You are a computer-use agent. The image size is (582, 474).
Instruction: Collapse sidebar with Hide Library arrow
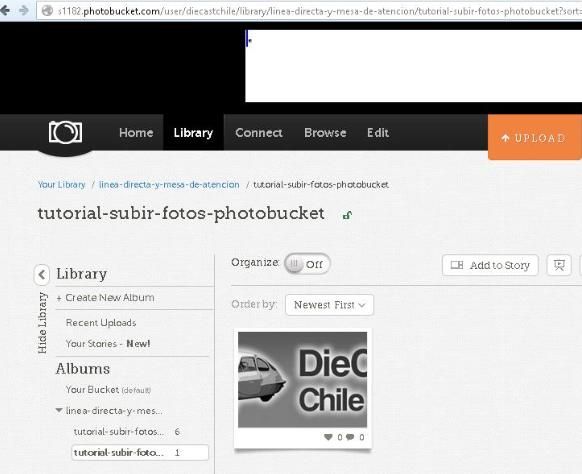click(42, 275)
